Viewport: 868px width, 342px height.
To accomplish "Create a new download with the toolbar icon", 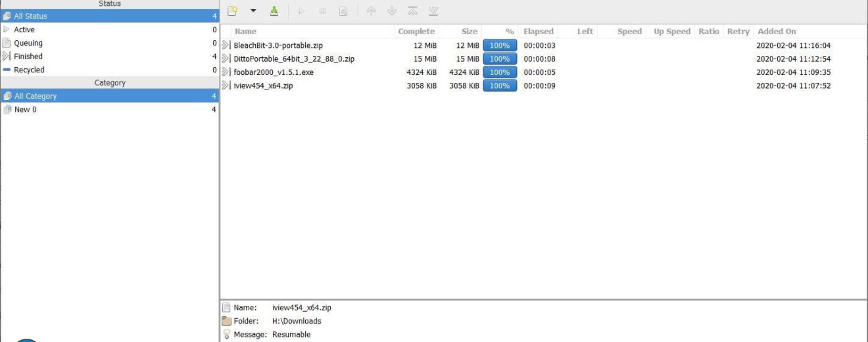I will click(x=232, y=11).
